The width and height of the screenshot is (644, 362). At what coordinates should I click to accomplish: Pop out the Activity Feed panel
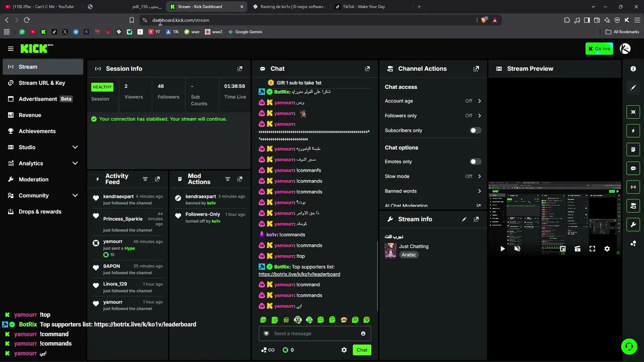(157, 179)
